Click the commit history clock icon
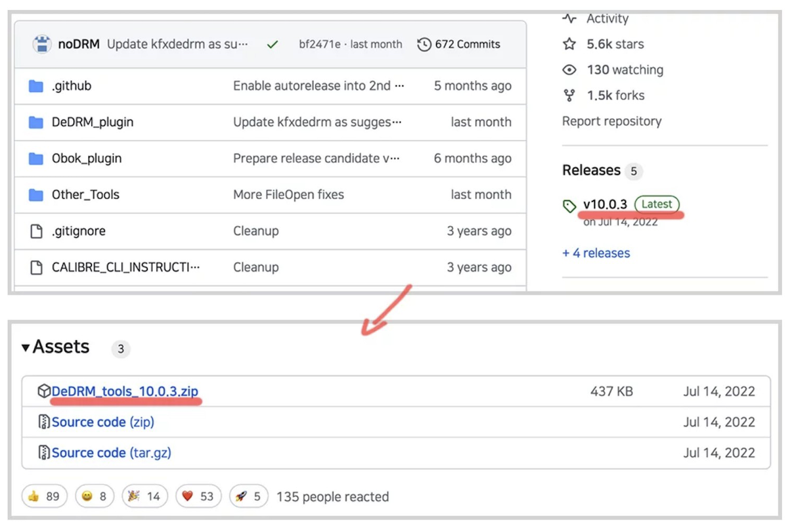This screenshot has height=532, width=792. pos(424,45)
